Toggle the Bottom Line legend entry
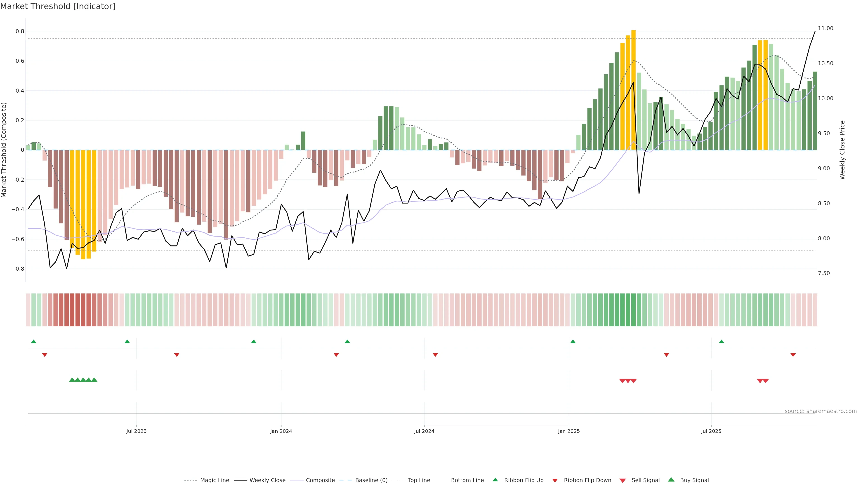This screenshot has width=868, height=488. coord(467,480)
